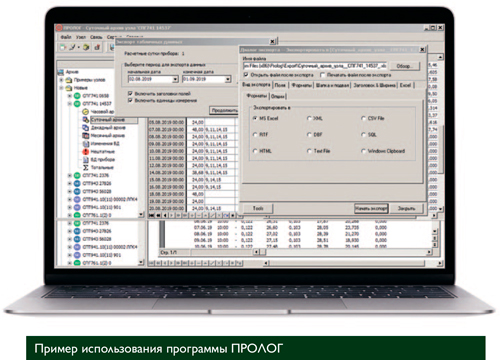Open the Декадный архив tree icon
The width and height of the screenshot is (500, 360).
(85, 127)
